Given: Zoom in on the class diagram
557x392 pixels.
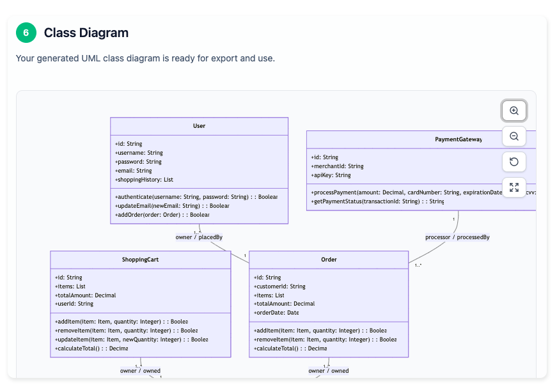Looking at the screenshot, I should point(514,111).
